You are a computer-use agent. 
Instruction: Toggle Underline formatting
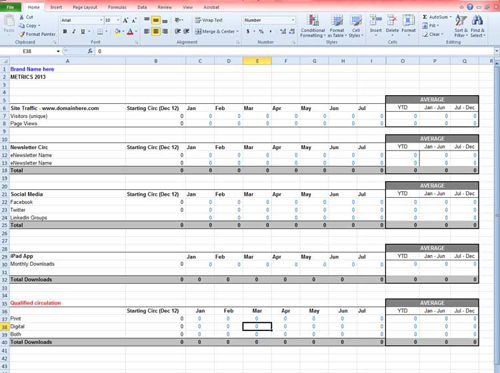[x=83, y=31]
